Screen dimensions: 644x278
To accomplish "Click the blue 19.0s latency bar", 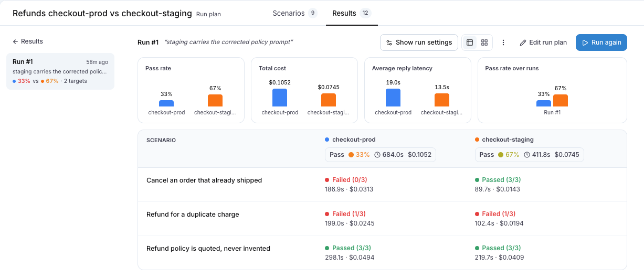I will tap(393, 98).
